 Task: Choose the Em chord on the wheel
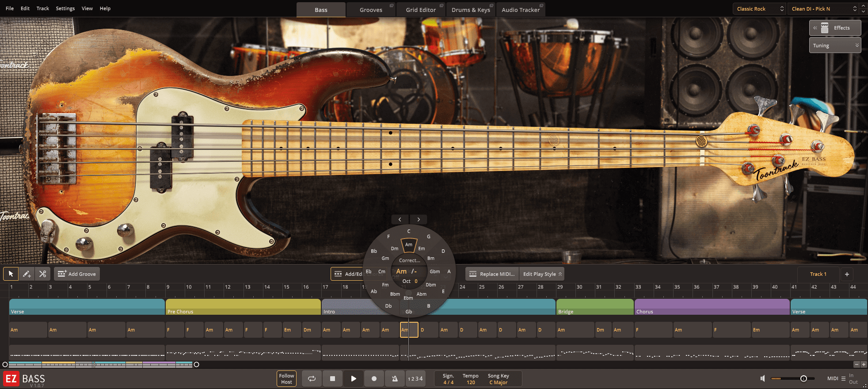(422, 248)
